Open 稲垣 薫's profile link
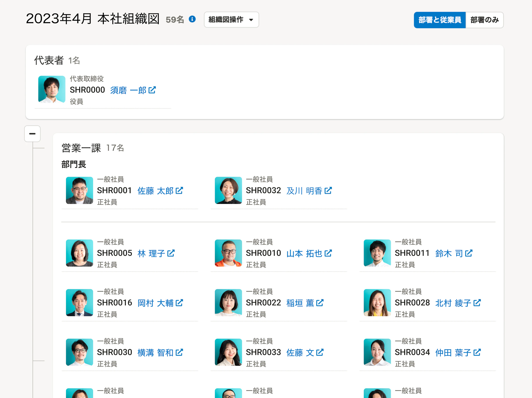The width and height of the screenshot is (532, 398). [300, 303]
